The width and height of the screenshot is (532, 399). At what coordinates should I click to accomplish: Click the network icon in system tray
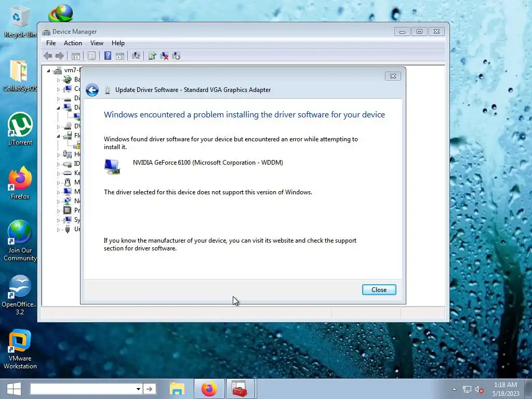pos(467,390)
